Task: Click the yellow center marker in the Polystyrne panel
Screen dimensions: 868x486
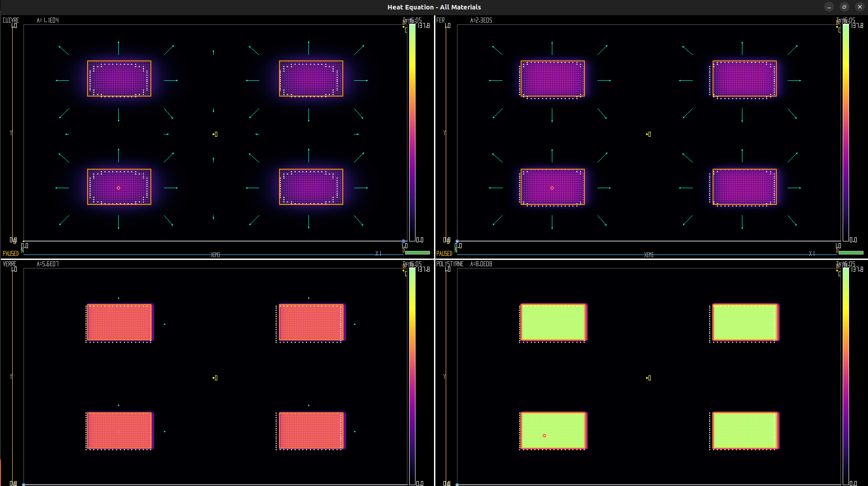Action: (649, 378)
